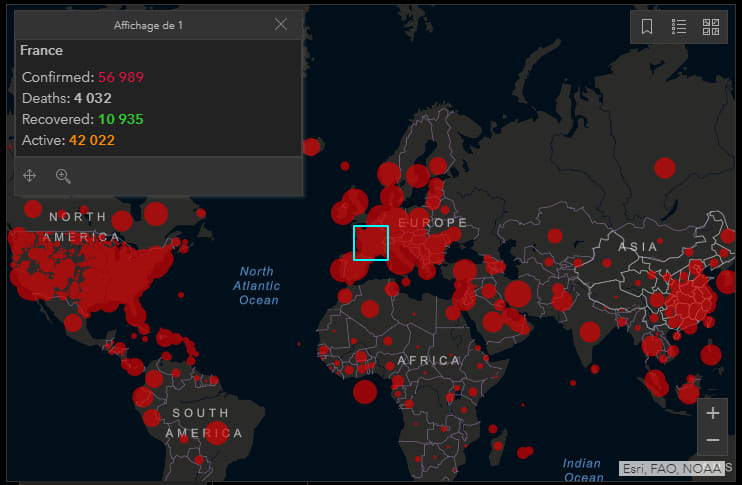Open the bookmarks icon
Viewport: 742px width, 485px height.
[x=647, y=26]
